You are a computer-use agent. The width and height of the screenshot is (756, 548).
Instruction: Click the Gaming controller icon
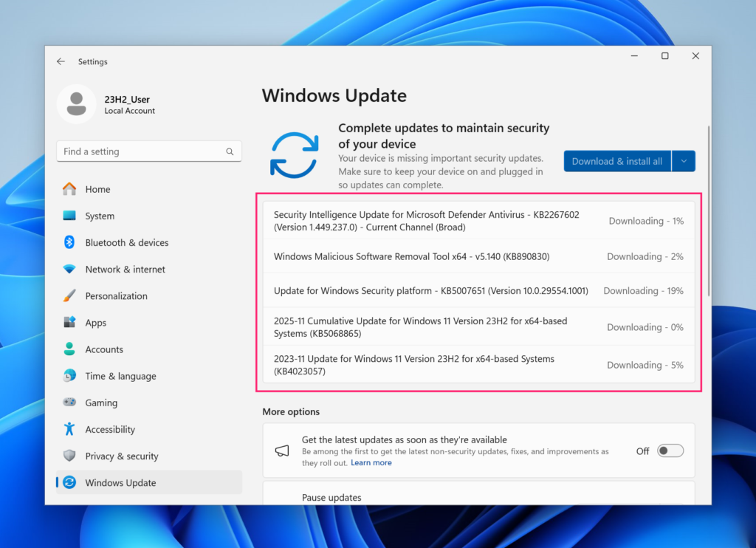[69, 402]
